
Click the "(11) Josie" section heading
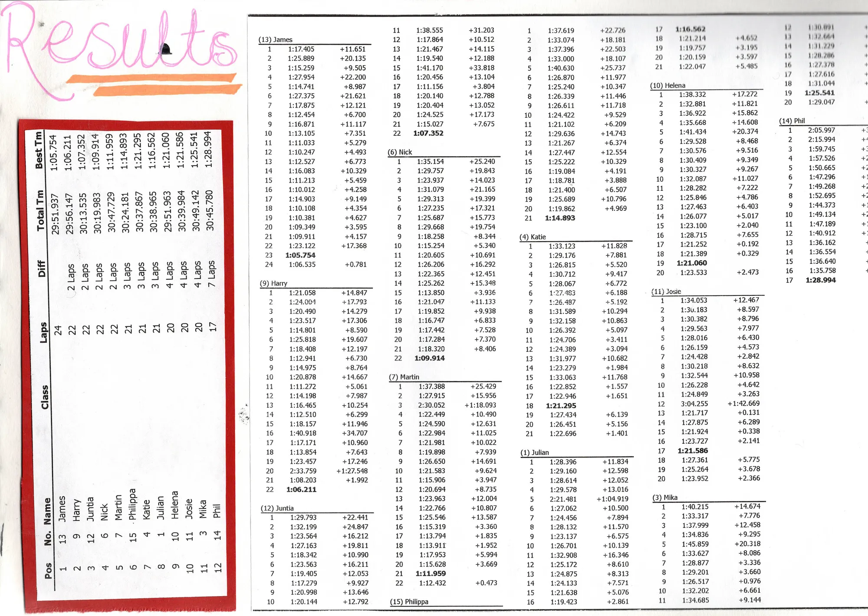tap(666, 292)
